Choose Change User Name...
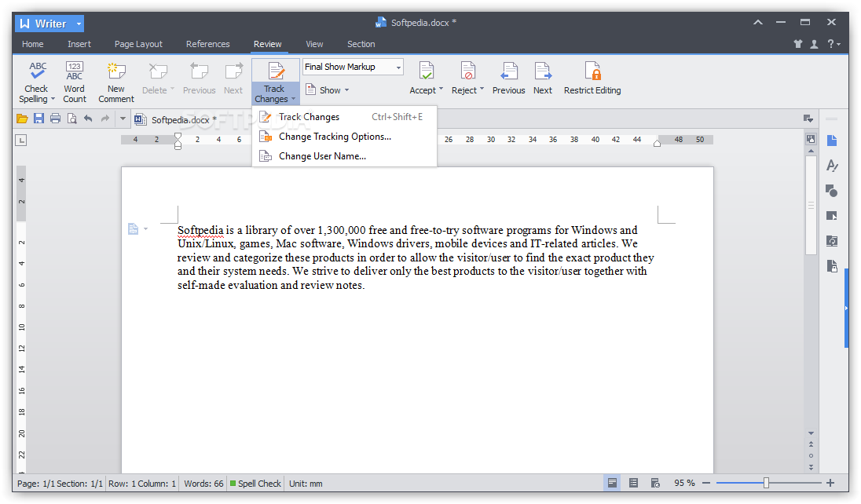The width and height of the screenshot is (861, 504). (344, 156)
